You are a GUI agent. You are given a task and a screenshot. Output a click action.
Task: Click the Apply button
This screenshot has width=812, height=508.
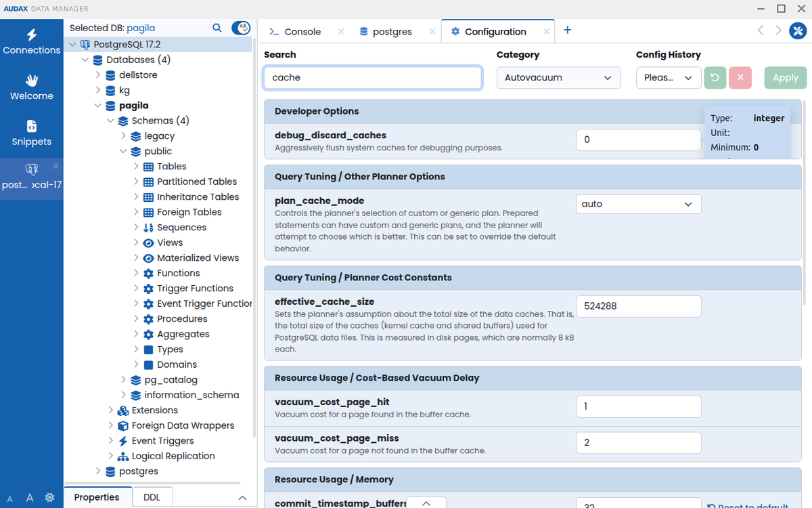[786, 78]
